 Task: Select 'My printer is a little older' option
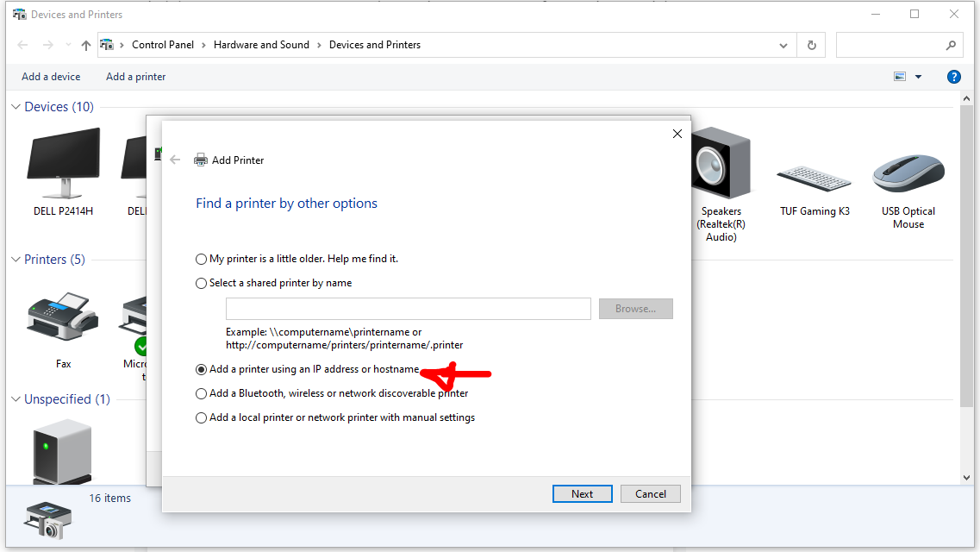click(x=202, y=259)
